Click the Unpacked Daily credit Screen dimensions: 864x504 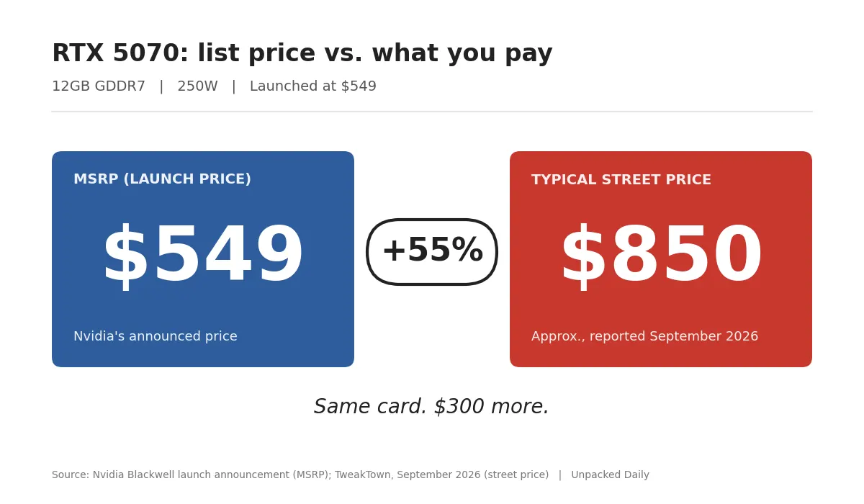611,475
